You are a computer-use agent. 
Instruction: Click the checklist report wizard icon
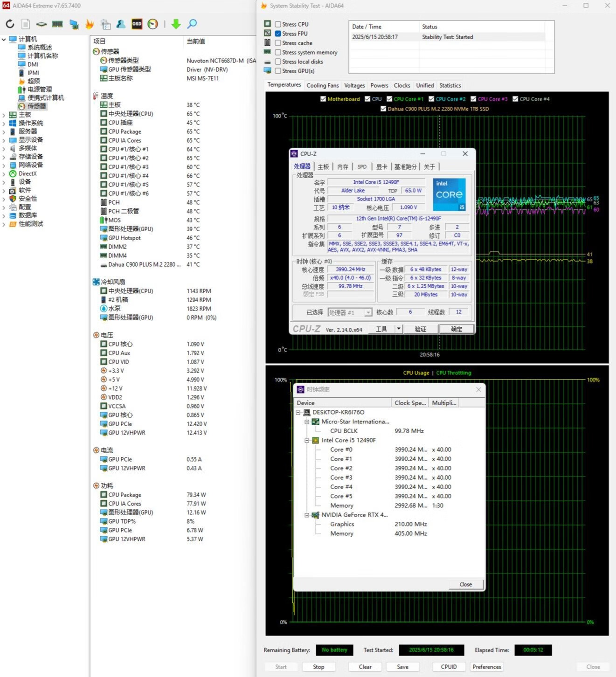point(106,24)
